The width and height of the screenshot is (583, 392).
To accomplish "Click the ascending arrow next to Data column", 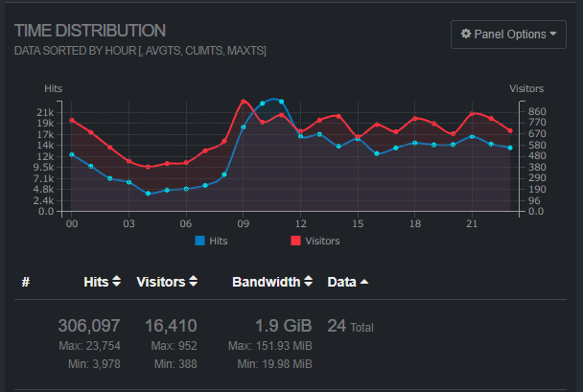I will pyautogui.click(x=364, y=282).
